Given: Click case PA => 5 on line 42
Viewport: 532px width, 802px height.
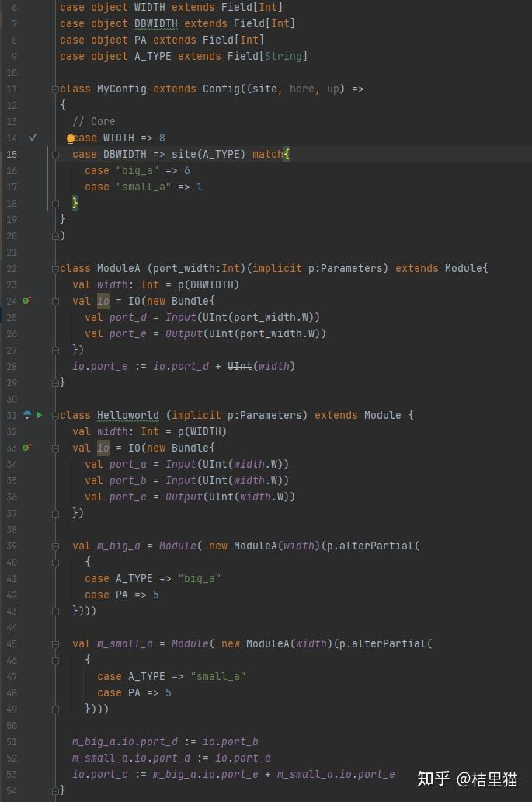Looking at the screenshot, I should 122,595.
